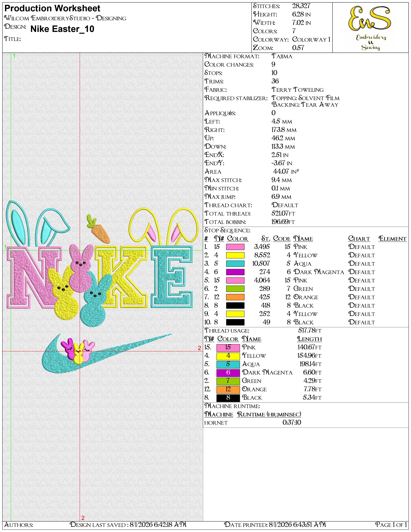This screenshot has width=411, height=532.
Task: Select the yellow thread length "154.96ft"
Action: tap(309, 356)
